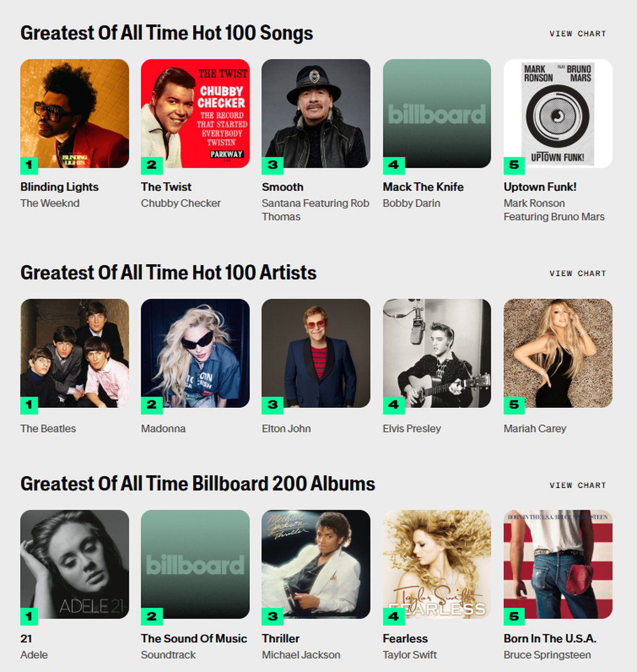Open the Thriller album cover
Viewport: 637px width, 672px height.
coord(316,564)
